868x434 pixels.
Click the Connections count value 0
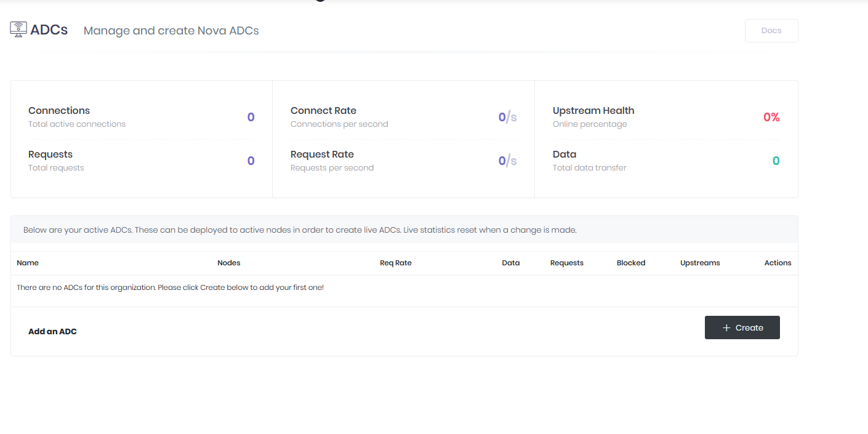coord(251,117)
